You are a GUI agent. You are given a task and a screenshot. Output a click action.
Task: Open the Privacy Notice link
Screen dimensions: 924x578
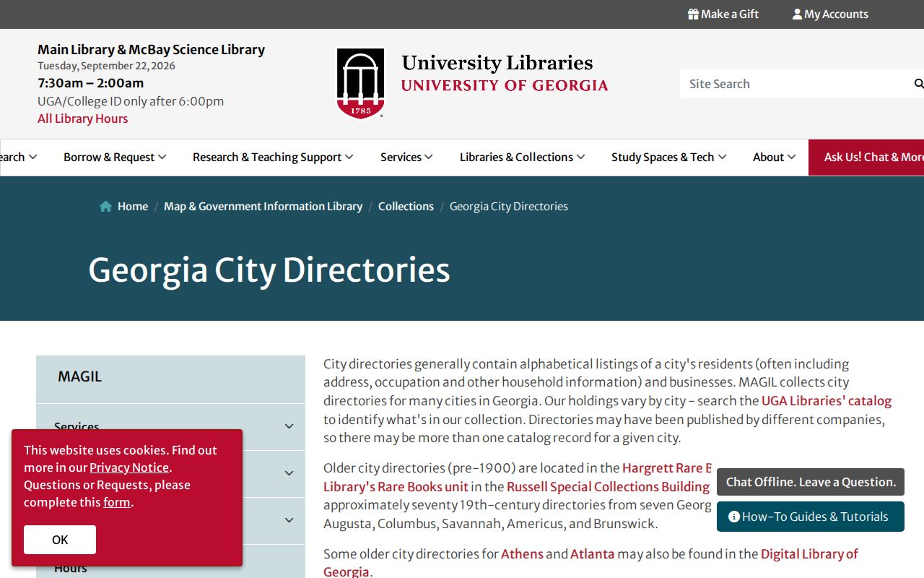129,467
